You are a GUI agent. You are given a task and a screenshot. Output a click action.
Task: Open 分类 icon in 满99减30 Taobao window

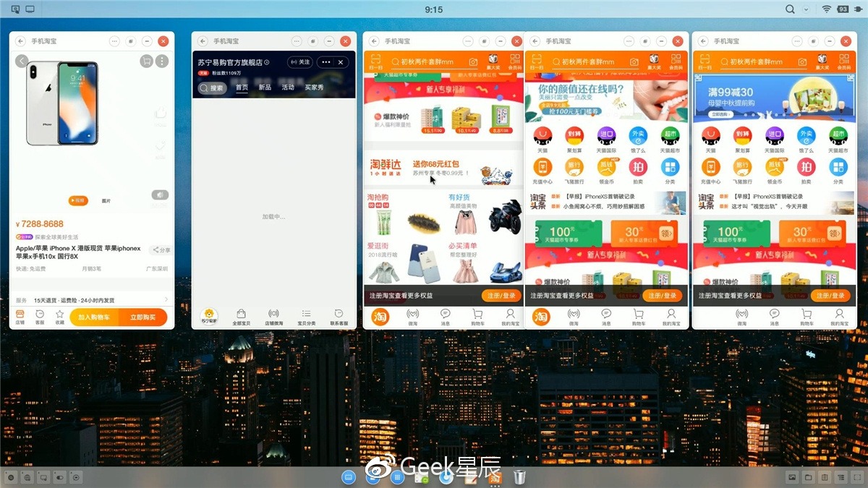[838, 171]
